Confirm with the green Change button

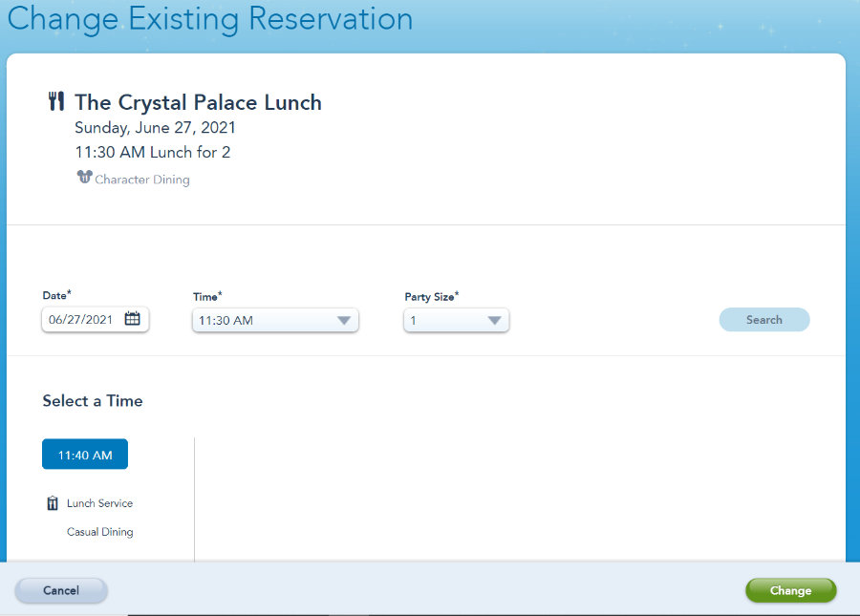[x=790, y=590]
